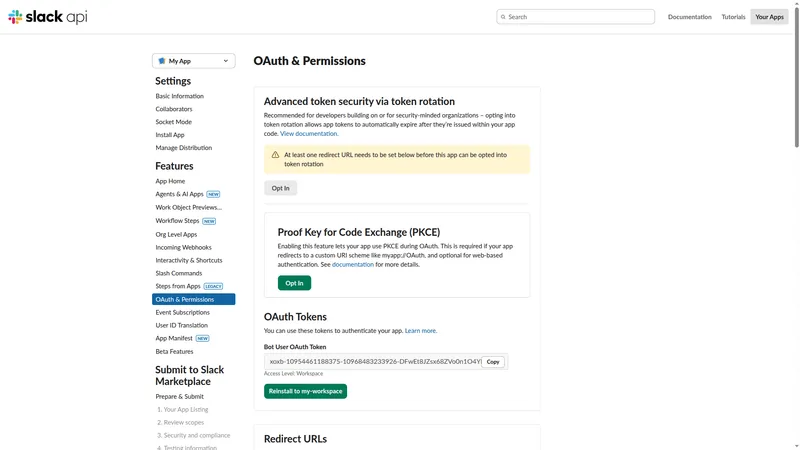Open the My App dropdown selector
The width and height of the screenshot is (800, 450).
(x=193, y=61)
